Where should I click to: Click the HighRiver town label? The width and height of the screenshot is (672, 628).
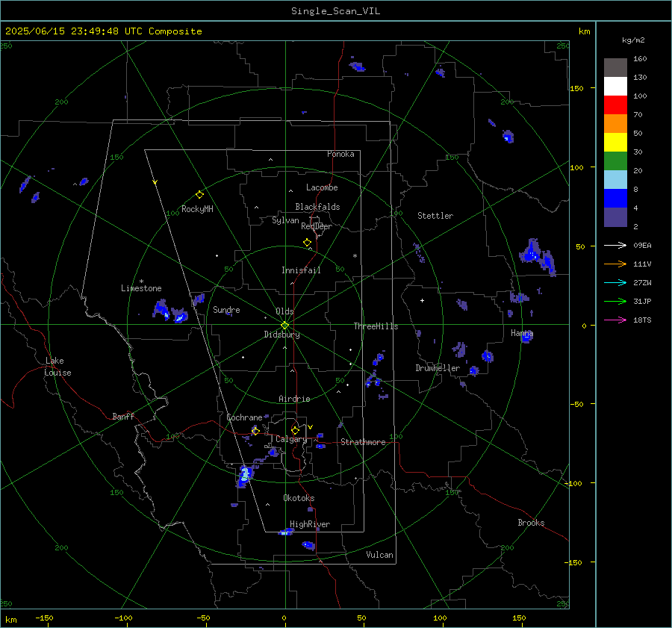point(310,524)
